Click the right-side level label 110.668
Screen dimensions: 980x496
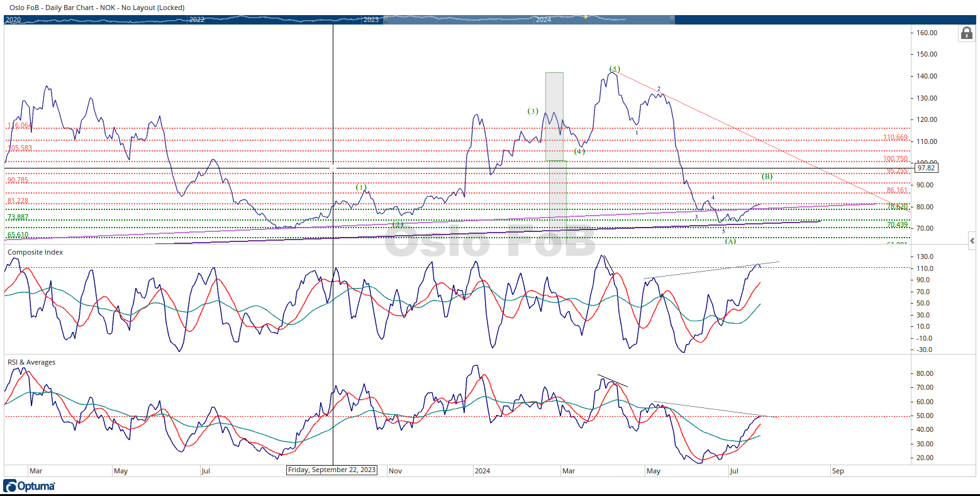896,137
